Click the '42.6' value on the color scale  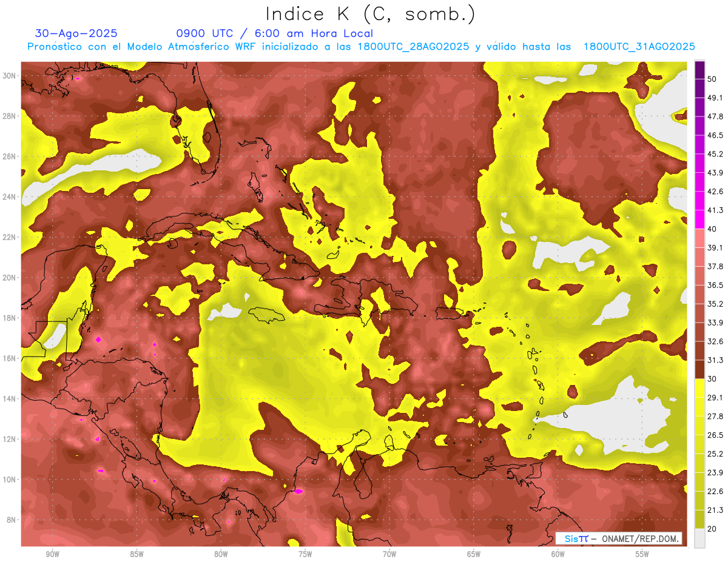click(x=715, y=192)
